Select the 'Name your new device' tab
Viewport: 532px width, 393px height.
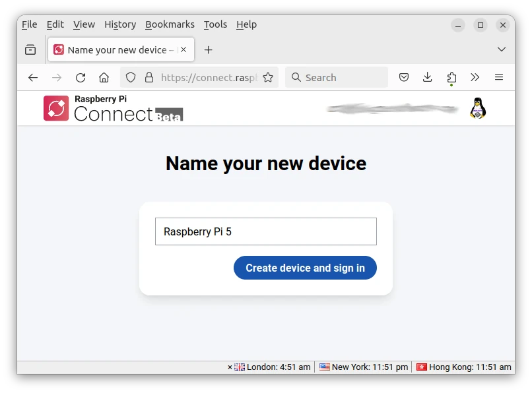pyautogui.click(x=121, y=50)
